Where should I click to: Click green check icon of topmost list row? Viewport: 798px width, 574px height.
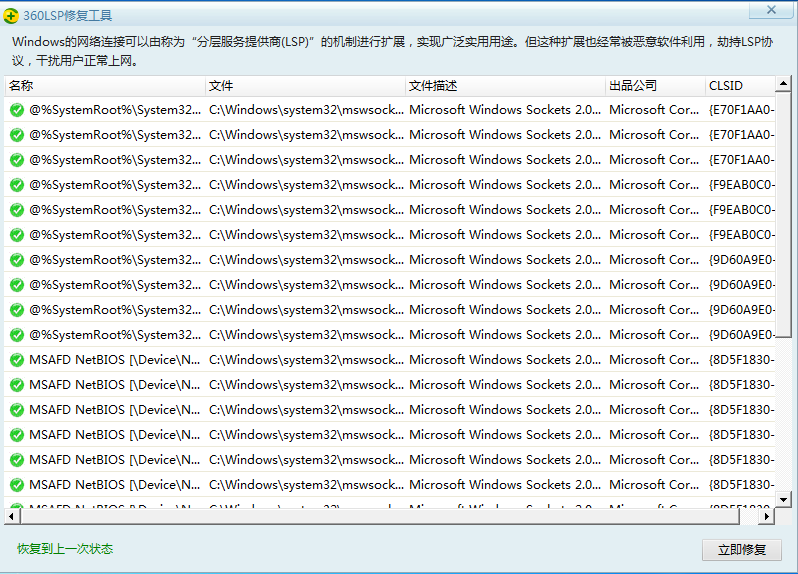(x=17, y=110)
